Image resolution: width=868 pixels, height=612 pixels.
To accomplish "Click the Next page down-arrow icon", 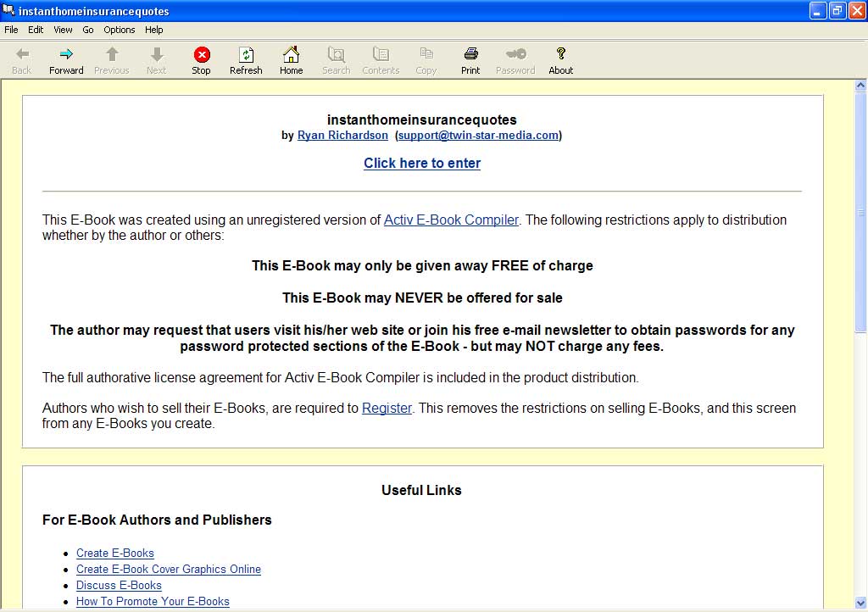I will (157, 54).
